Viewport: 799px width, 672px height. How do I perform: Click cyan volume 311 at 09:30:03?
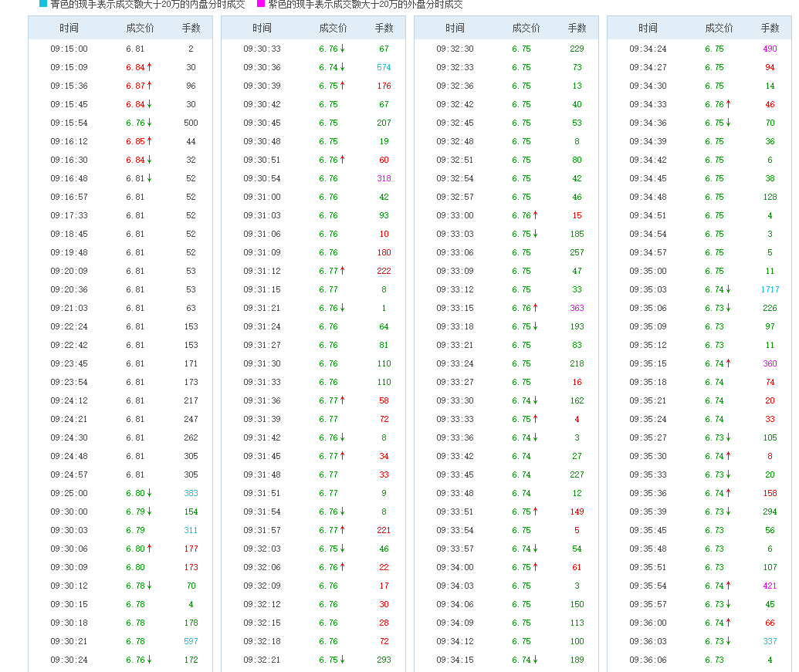coord(191,530)
